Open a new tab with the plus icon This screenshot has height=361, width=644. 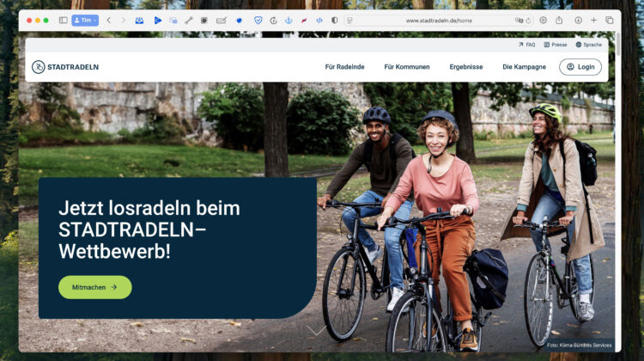593,20
